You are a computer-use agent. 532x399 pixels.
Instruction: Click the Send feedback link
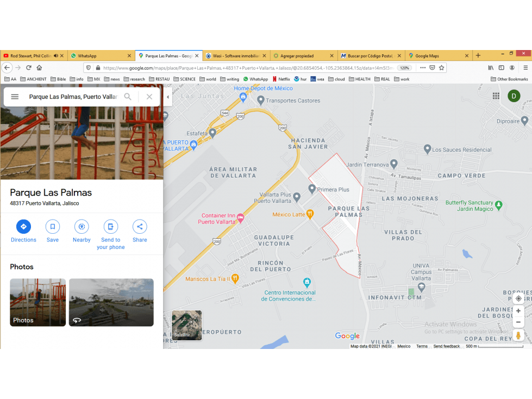click(x=447, y=346)
